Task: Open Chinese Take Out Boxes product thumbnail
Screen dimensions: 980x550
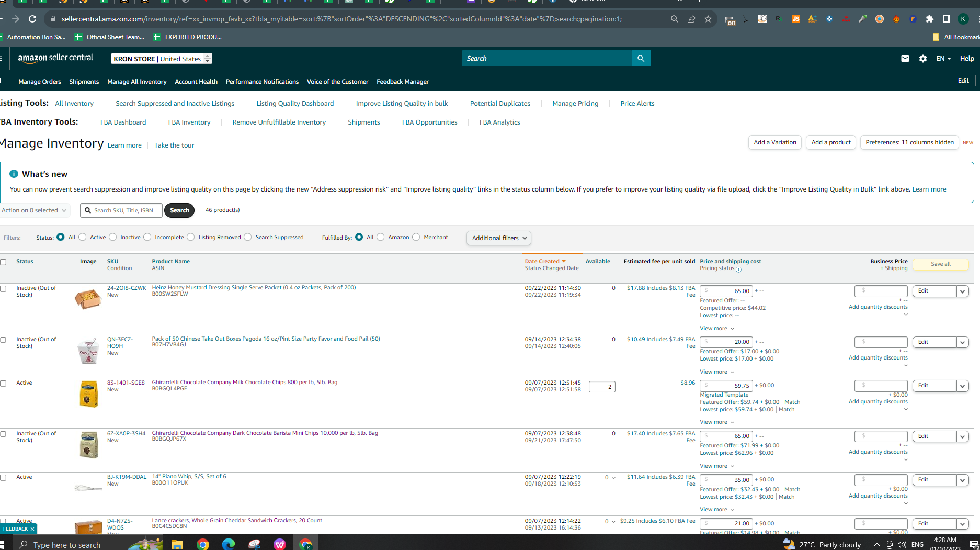Action: [x=88, y=351]
